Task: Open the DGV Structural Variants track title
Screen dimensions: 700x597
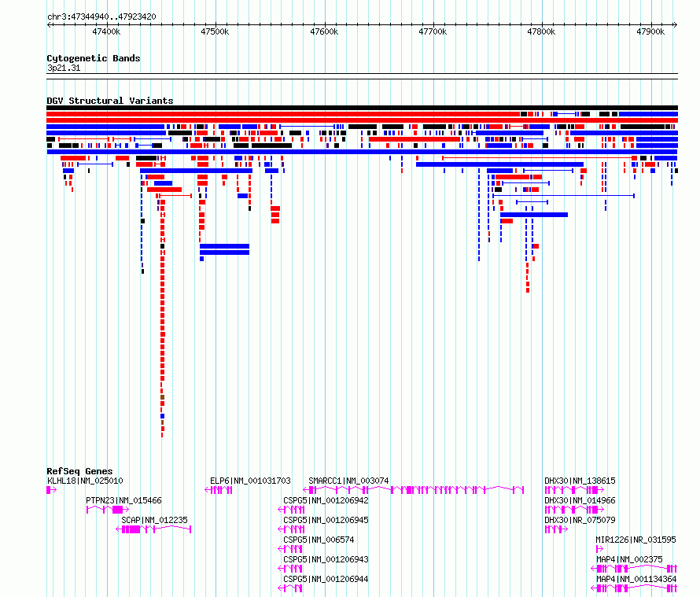Action: tap(110, 101)
